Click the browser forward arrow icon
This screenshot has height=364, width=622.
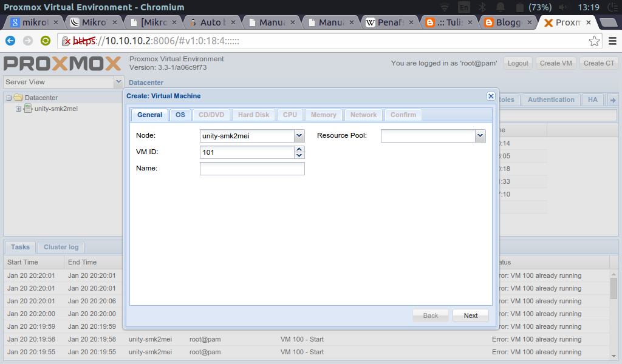(x=28, y=41)
